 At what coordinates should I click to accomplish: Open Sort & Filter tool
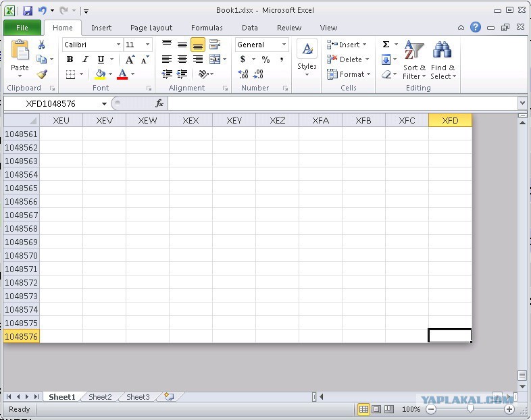coord(414,60)
